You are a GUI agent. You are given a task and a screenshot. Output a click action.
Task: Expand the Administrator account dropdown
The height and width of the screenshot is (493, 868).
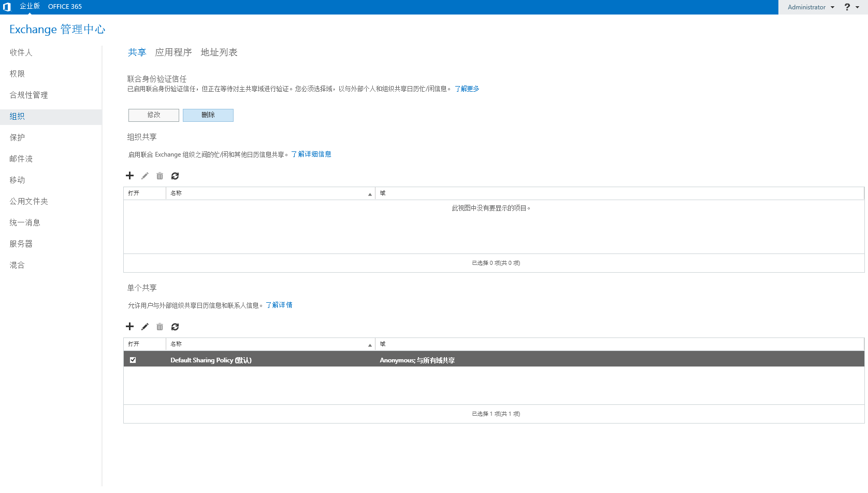coord(811,7)
